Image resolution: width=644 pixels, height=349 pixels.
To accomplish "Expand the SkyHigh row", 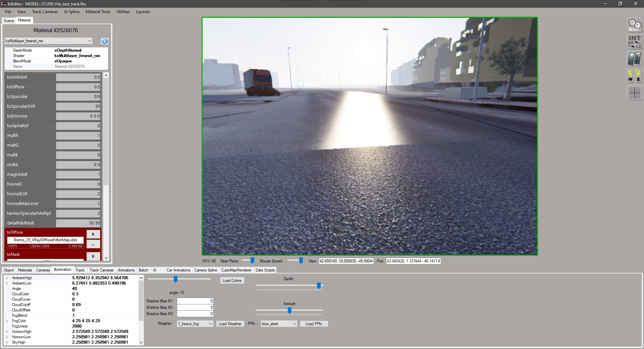I will point(7,342).
